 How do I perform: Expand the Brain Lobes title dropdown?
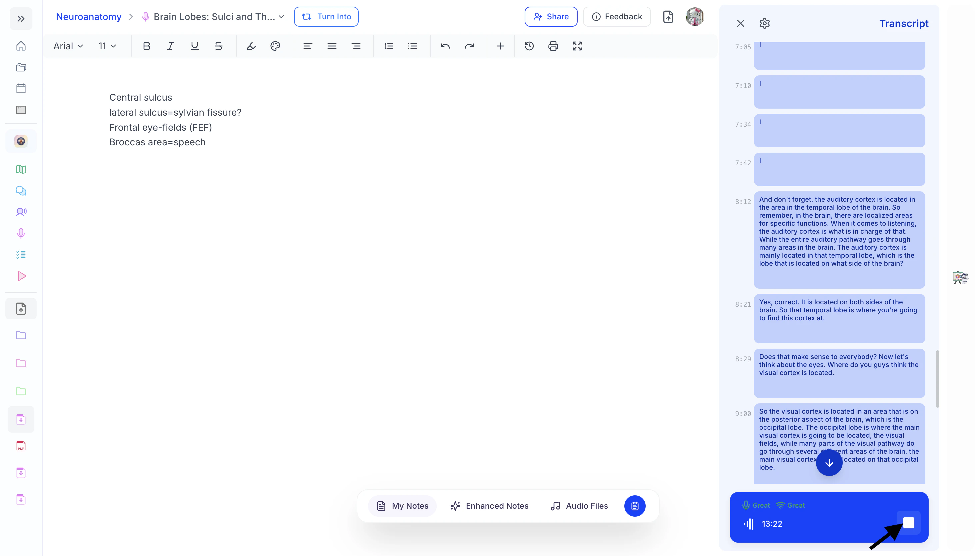281,17
